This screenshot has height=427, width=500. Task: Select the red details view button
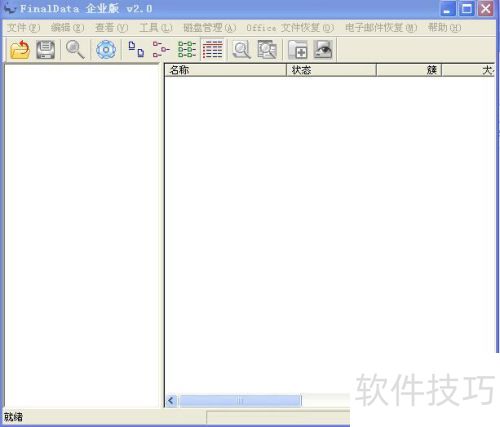coord(213,49)
